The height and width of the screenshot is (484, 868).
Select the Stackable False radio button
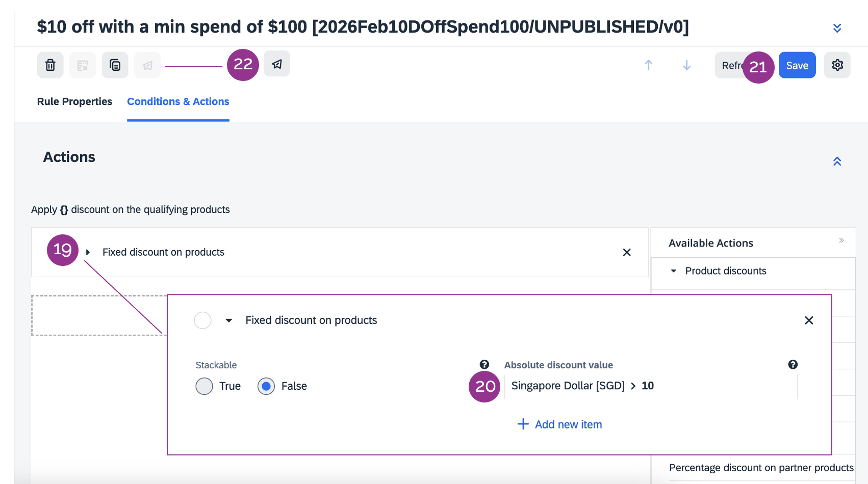pyautogui.click(x=266, y=386)
